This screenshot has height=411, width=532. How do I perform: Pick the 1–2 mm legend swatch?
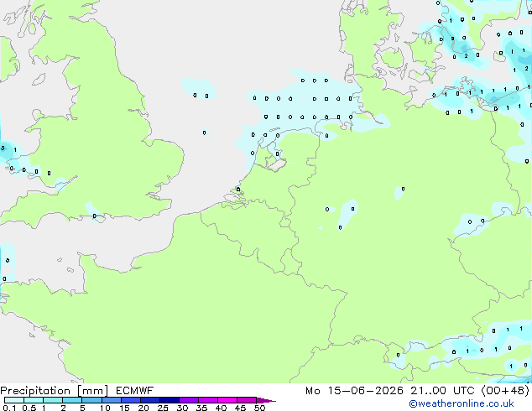53,400
